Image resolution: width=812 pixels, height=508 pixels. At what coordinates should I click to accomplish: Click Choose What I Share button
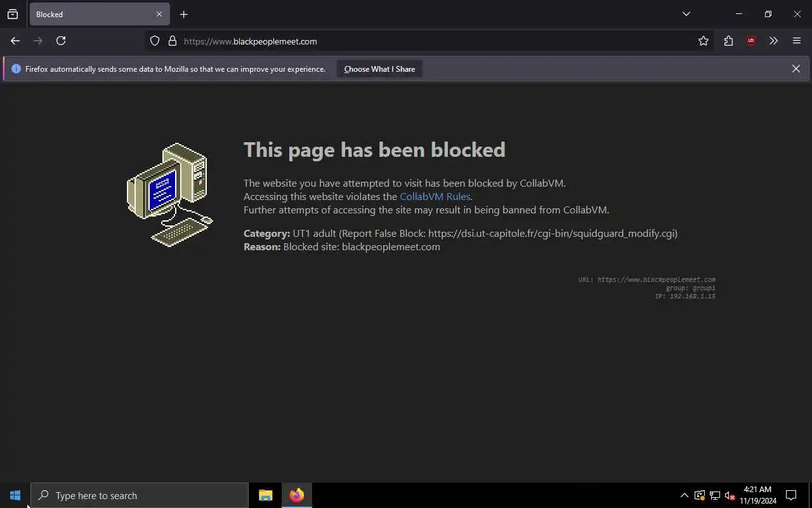click(x=379, y=69)
